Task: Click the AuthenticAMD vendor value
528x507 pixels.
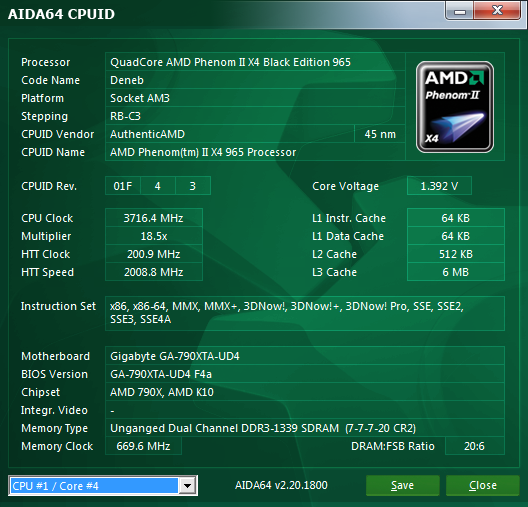Action: 230,134
